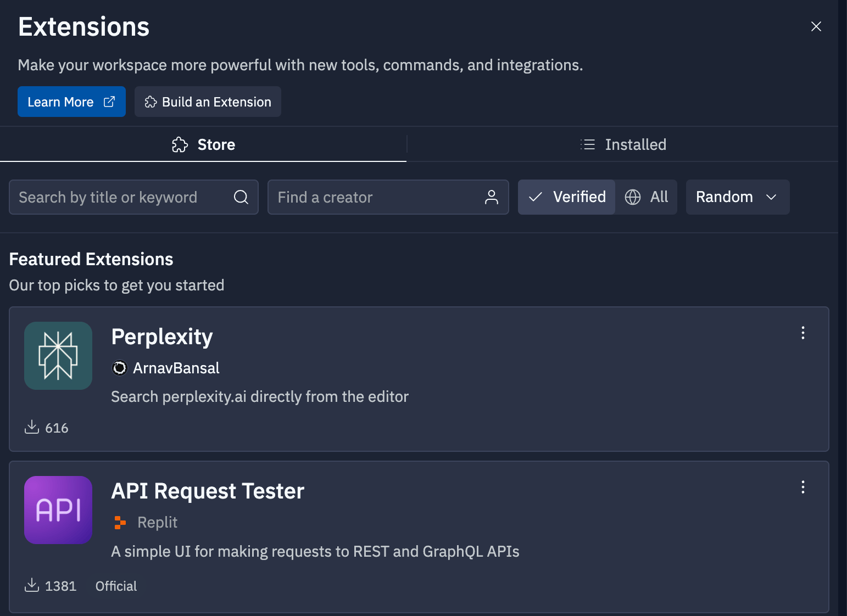Click the Installed tab list icon
The width and height of the screenshot is (847, 616).
click(x=588, y=144)
